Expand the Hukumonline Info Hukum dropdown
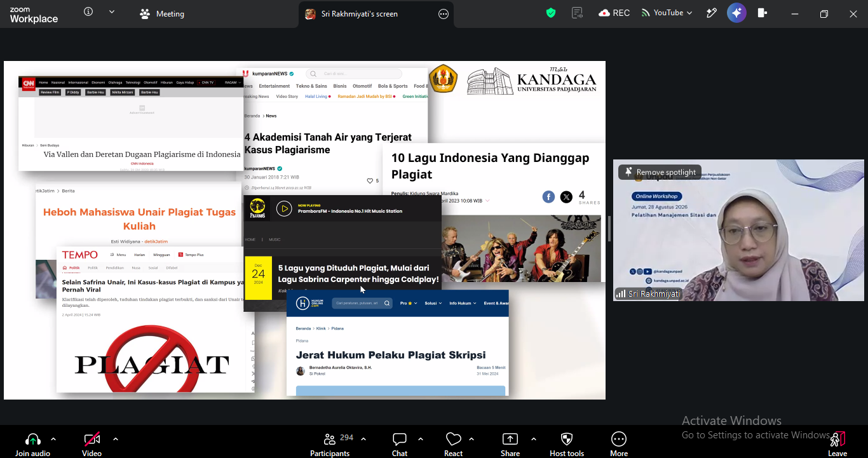This screenshot has height=458, width=868. coord(463,303)
